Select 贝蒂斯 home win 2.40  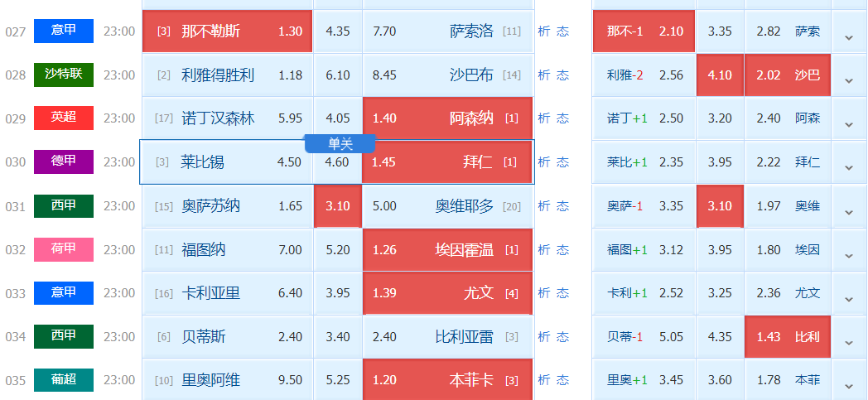pos(228,336)
